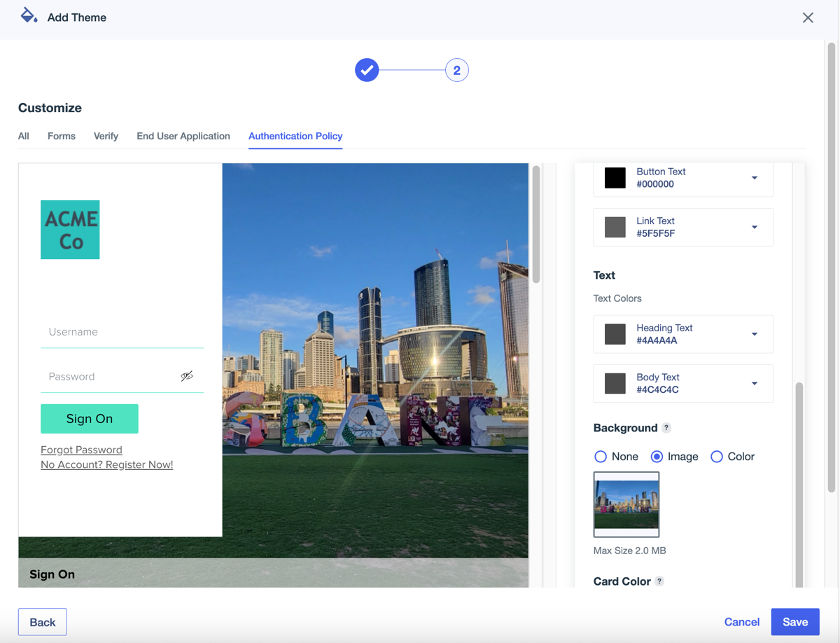Select the Color background option
The width and height of the screenshot is (840, 643).
pyautogui.click(x=717, y=457)
